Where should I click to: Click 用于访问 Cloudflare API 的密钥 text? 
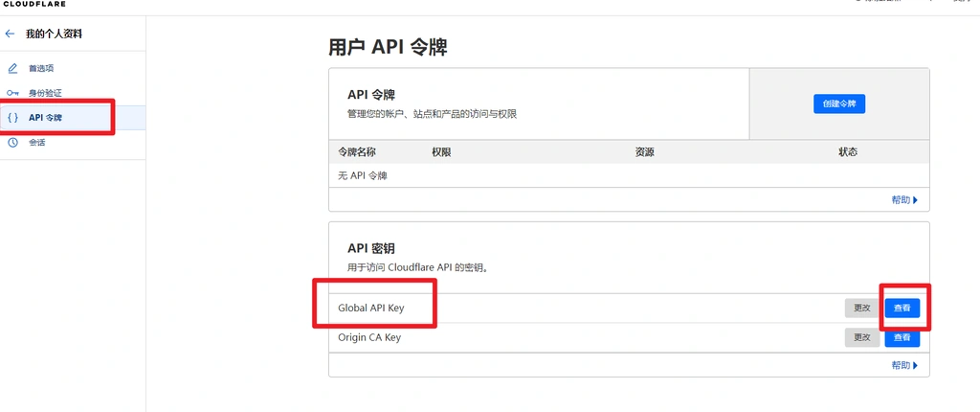click(x=417, y=267)
